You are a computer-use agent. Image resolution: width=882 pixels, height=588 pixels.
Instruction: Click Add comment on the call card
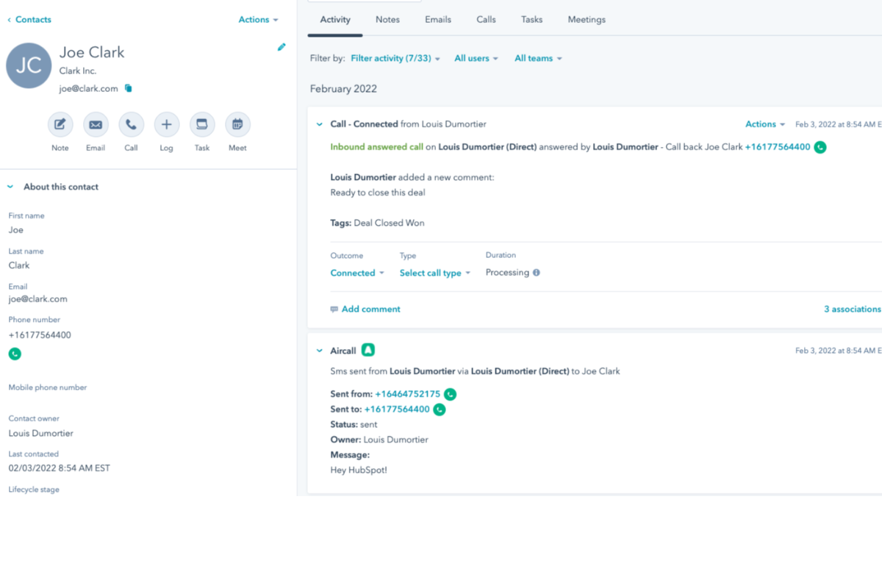(365, 309)
